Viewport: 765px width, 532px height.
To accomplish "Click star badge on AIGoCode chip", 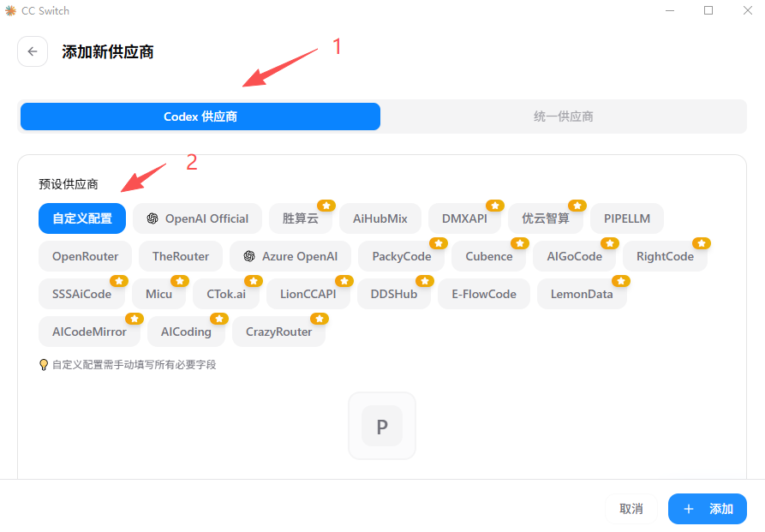I will [x=610, y=243].
